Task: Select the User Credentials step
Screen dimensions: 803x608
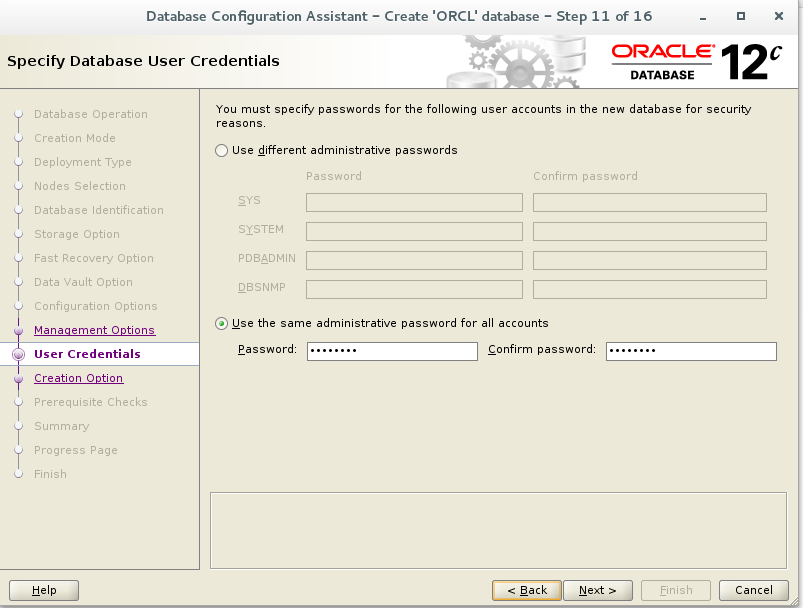Action: coord(87,354)
